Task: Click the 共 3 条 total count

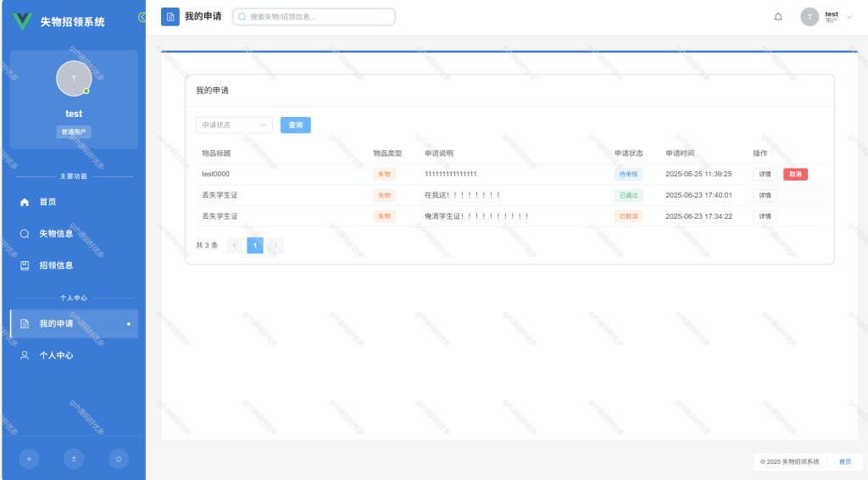Action: click(207, 245)
